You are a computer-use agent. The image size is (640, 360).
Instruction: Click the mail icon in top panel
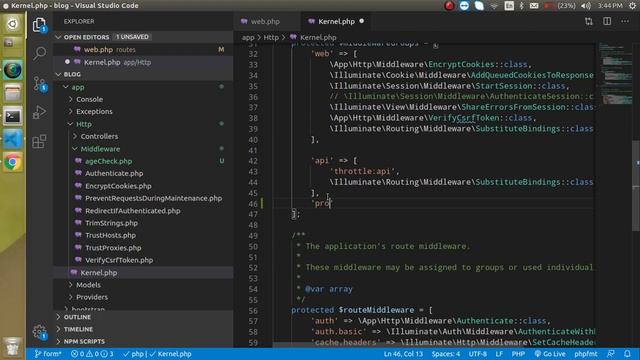[534, 6]
